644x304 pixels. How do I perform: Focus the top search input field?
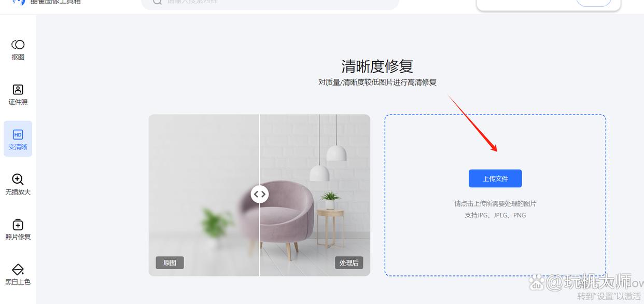point(270,3)
